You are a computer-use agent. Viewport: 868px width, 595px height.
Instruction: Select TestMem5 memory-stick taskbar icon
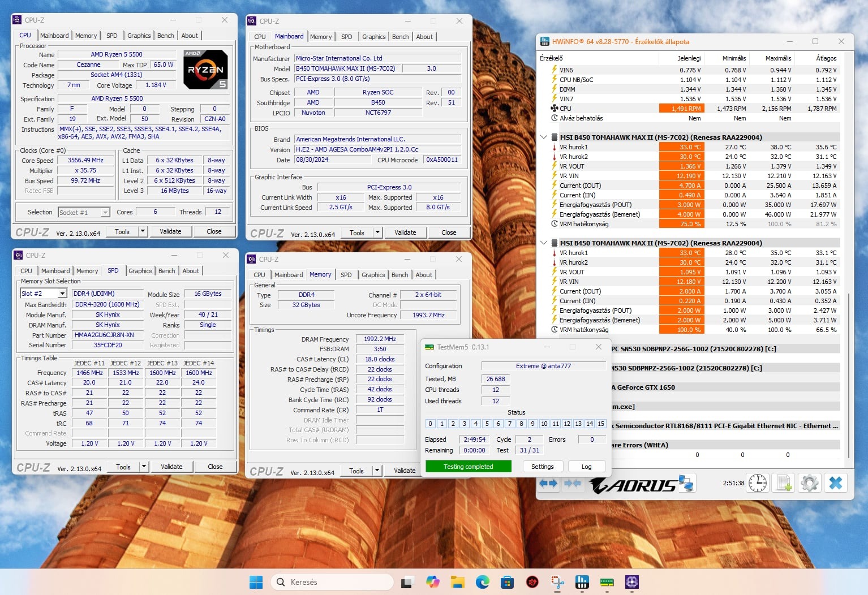point(607,582)
